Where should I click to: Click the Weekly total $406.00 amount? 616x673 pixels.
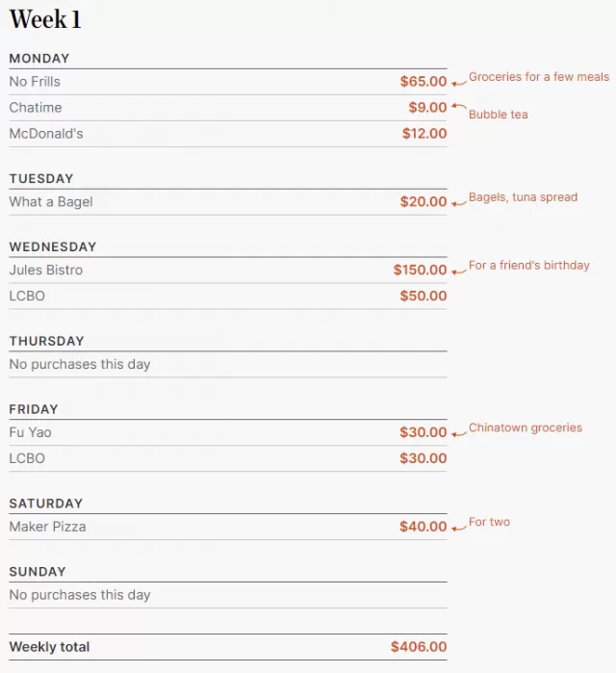[419, 647]
